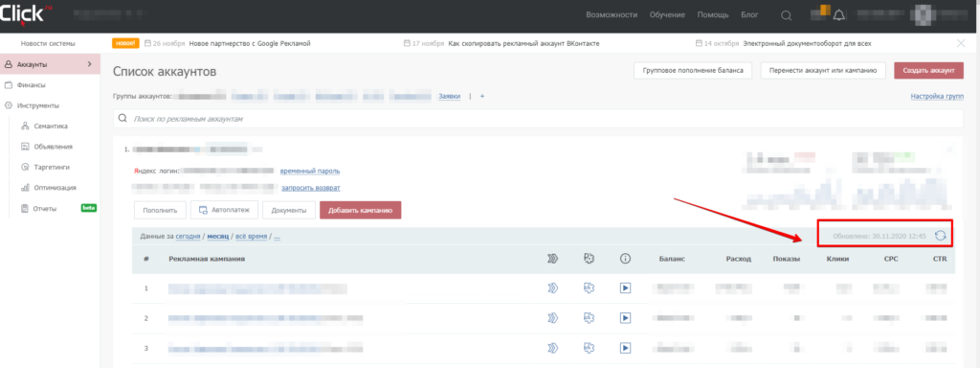Open Новости системы in the sidebar
The image size is (980, 368).
click(x=48, y=44)
